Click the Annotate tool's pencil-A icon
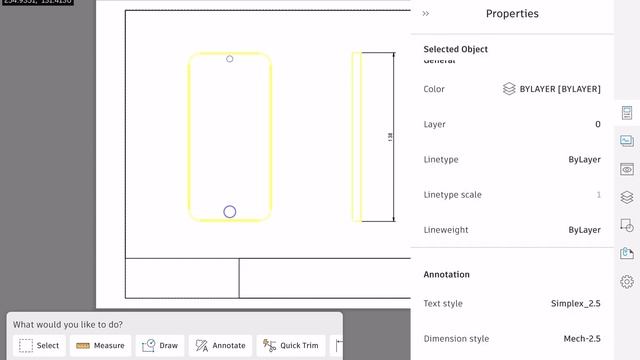640x360 pixels. tap(202, 345)
